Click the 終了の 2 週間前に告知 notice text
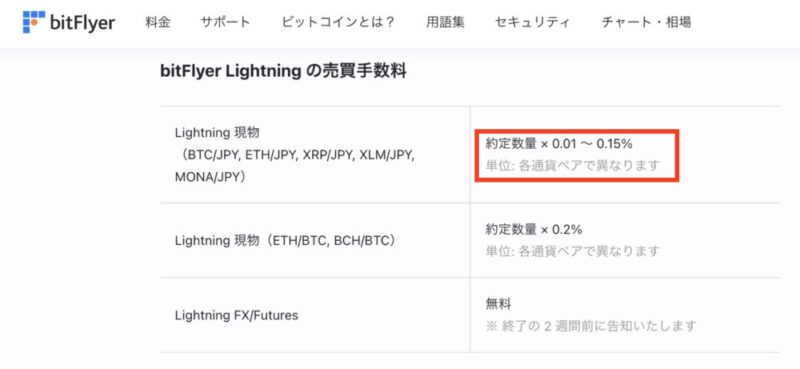800x369 pixels. click(591, 326)
